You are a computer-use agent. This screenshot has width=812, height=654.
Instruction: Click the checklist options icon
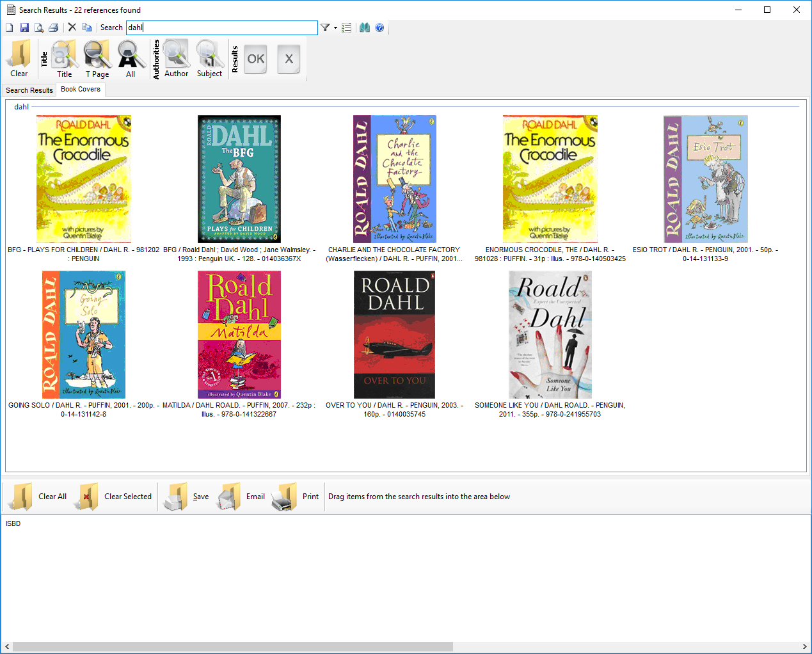coord(347,28)
